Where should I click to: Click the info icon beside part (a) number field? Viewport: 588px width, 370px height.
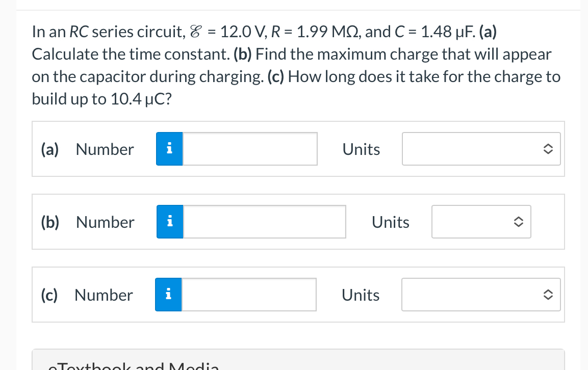169,149
